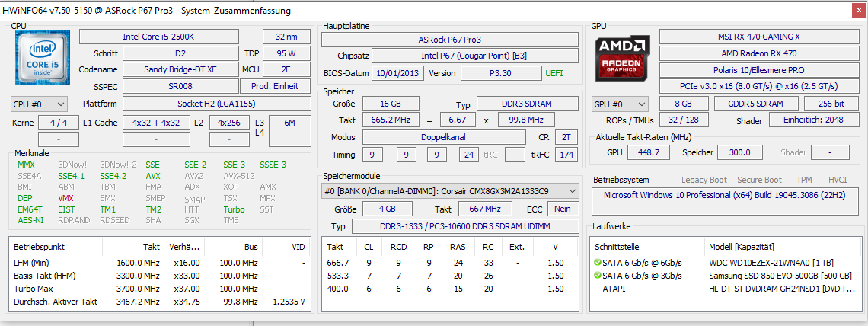
Task: Select the 666.7 timing table row
Action: pos(449,263)
